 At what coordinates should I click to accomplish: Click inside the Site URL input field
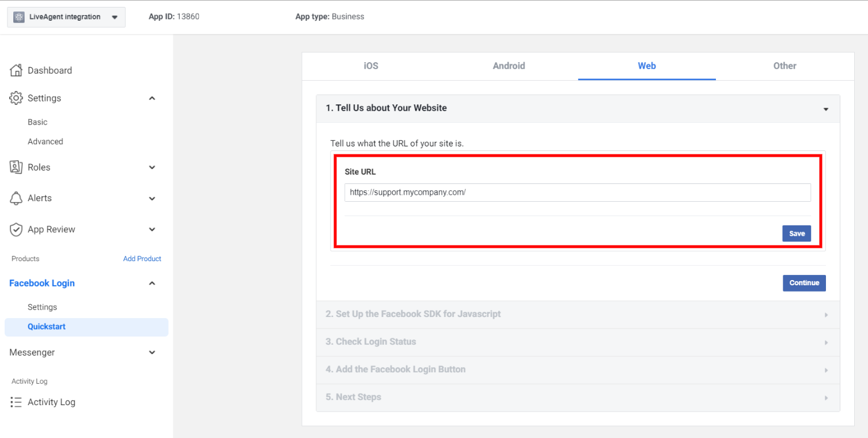577,192
